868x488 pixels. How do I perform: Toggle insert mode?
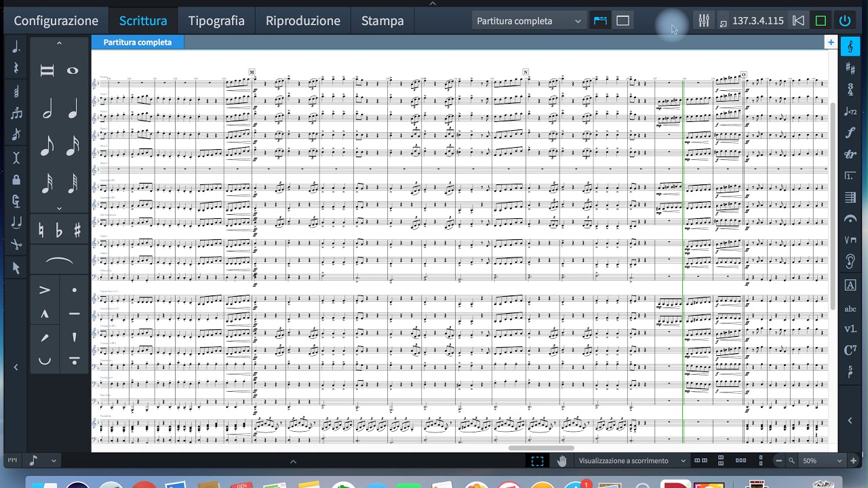[16, 157]
